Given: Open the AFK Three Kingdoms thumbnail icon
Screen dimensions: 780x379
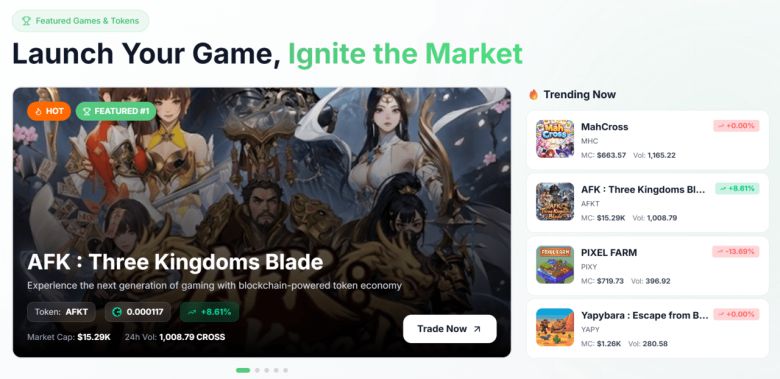Looking at the screenshot, I should click(x=555, y=201).
